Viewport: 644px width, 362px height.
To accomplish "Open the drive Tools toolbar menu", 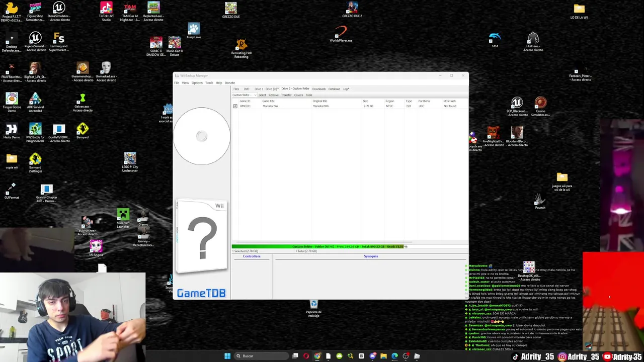I will click(309, 95).
